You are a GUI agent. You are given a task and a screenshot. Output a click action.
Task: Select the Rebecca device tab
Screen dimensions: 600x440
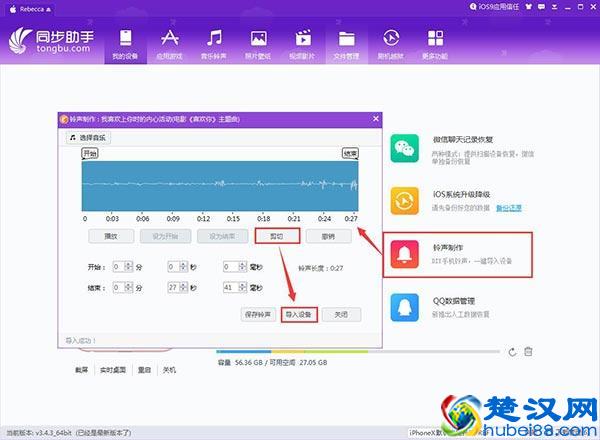[x=31, y=9]
